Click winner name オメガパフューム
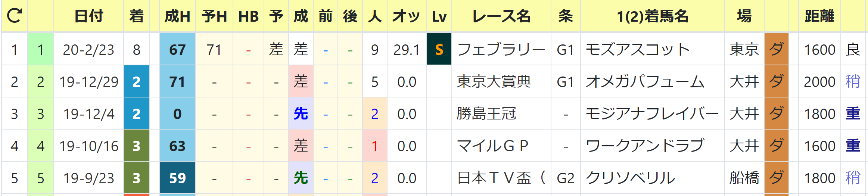The image size is (868, 196). 645,81
